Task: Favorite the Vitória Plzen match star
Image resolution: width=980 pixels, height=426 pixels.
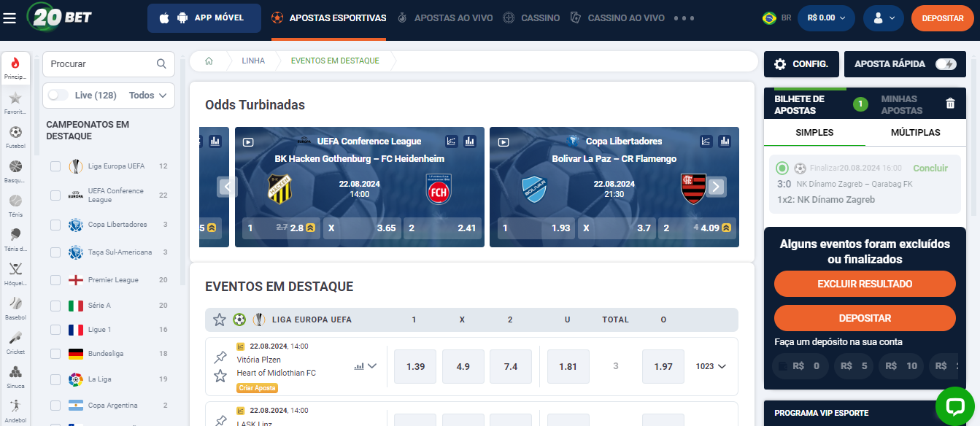Action: [x=220, y=376]
